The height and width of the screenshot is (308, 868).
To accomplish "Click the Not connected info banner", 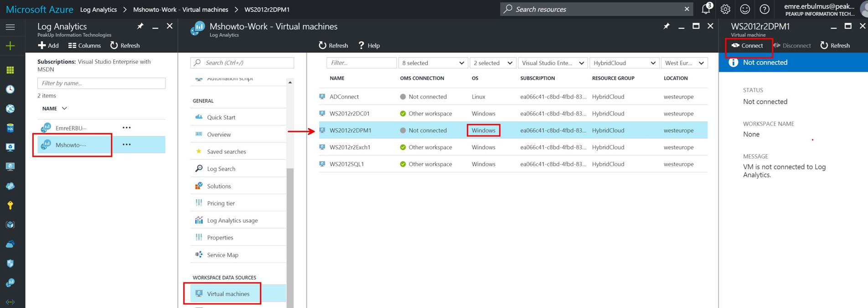I will 793,63.
